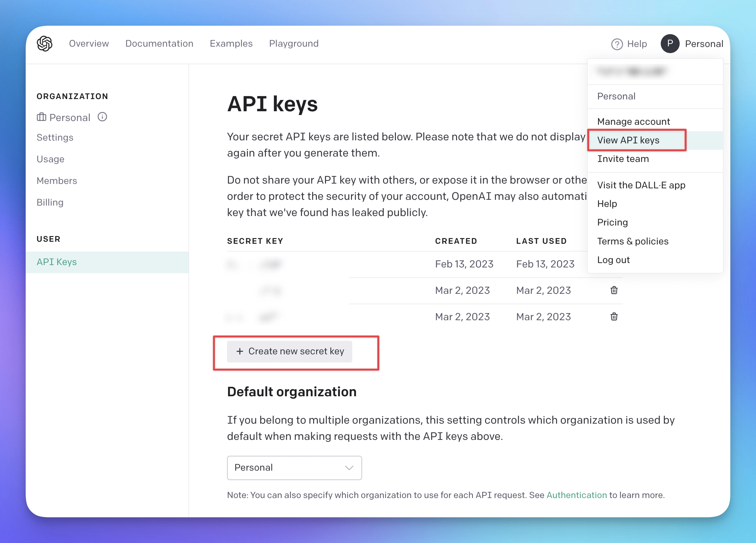Viewport: 756px width, 543px height.
Task: Select Personal organization in dropdown menu
Action: click(x=655, y=96)
